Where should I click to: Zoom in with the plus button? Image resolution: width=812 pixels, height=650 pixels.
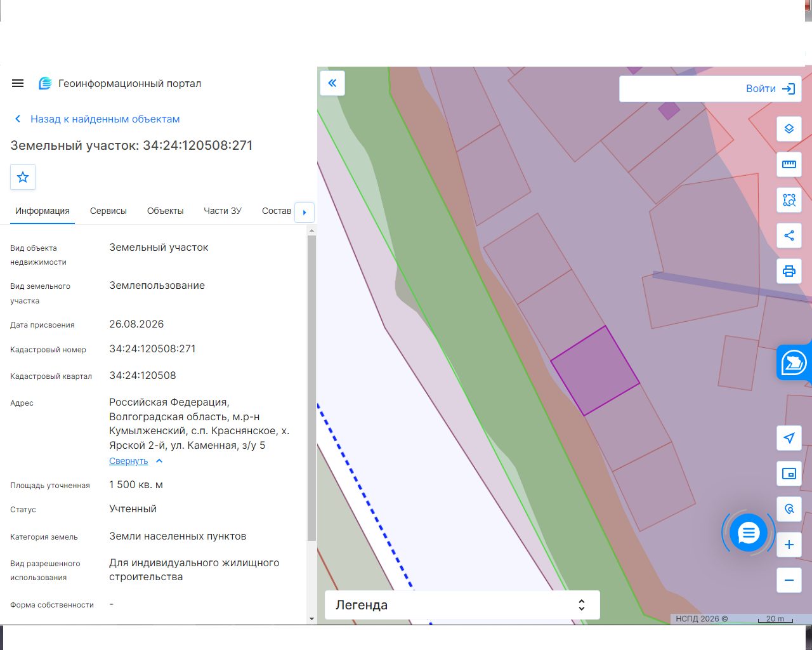[789, 545]
